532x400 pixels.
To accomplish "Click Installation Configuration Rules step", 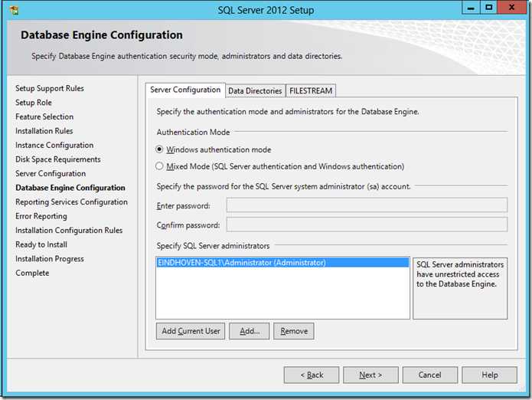I will [x=69, y=231].
